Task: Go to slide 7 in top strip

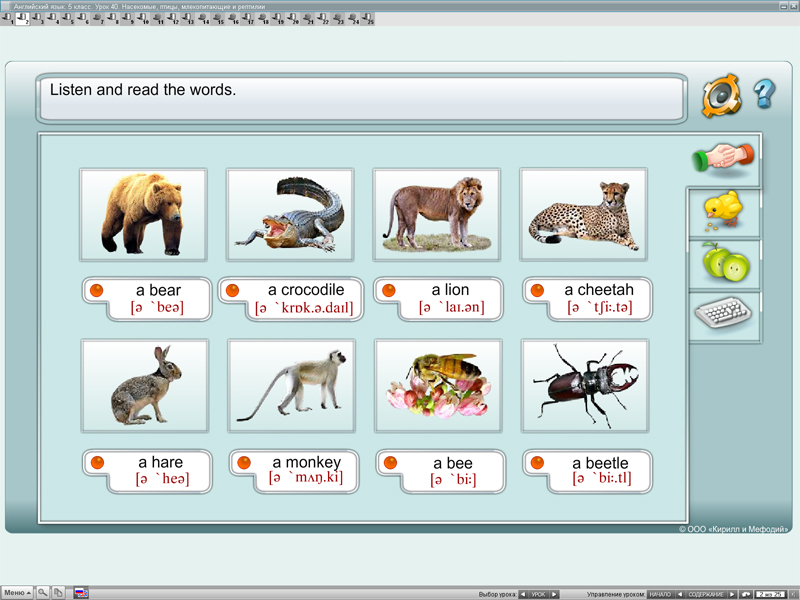Action: pyautogui.click(x=98, y=18)
